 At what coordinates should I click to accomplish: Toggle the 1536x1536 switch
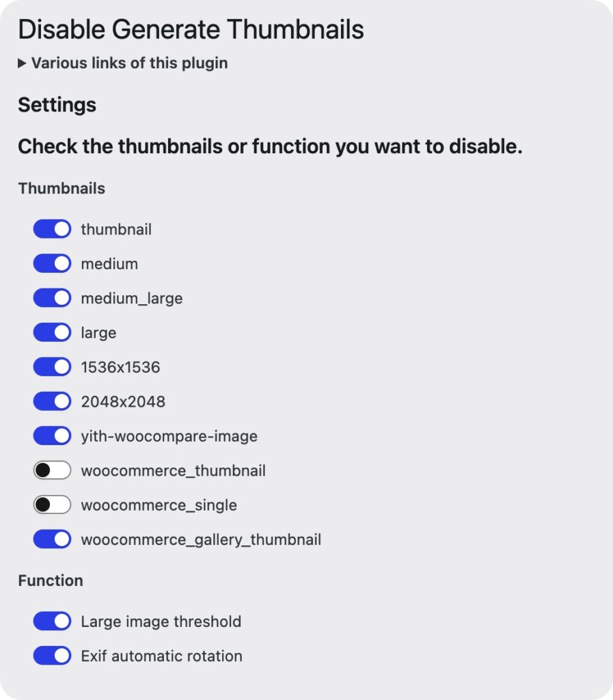click(x=52, y=367)
